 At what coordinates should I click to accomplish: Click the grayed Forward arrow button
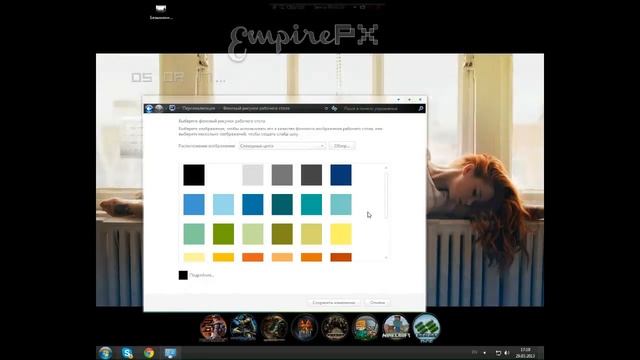159,108
